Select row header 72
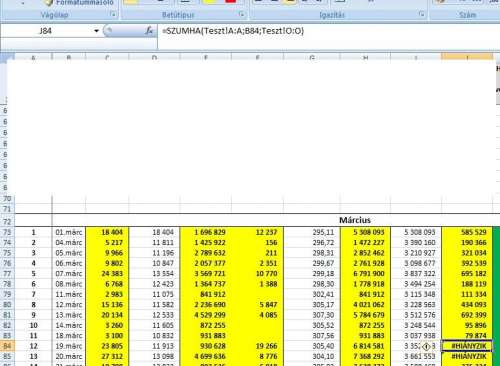 coord(7,221)
